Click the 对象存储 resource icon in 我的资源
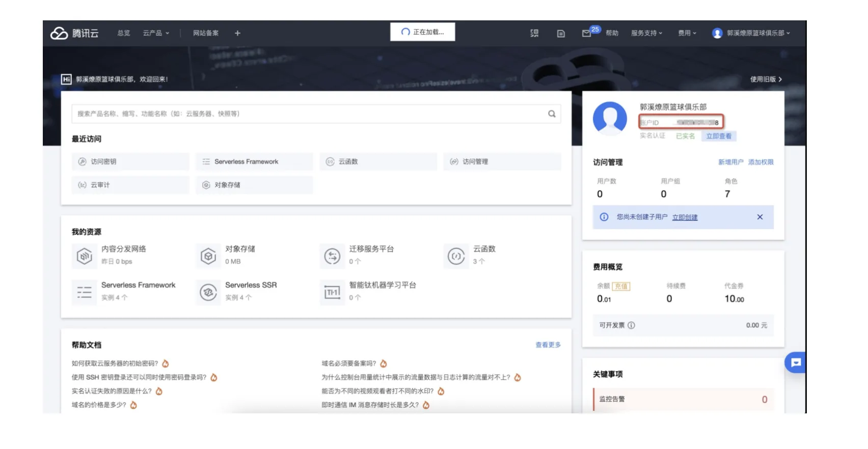The width and height of the screenshot is (868, 449). pyautogui.click(x=208, y=256)
